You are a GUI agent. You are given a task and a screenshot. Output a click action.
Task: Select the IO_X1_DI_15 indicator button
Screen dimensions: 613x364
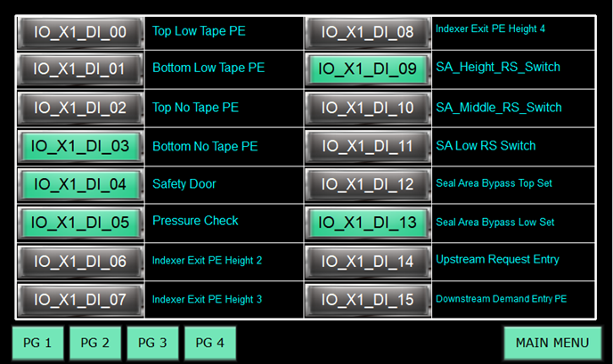(367, 300)
